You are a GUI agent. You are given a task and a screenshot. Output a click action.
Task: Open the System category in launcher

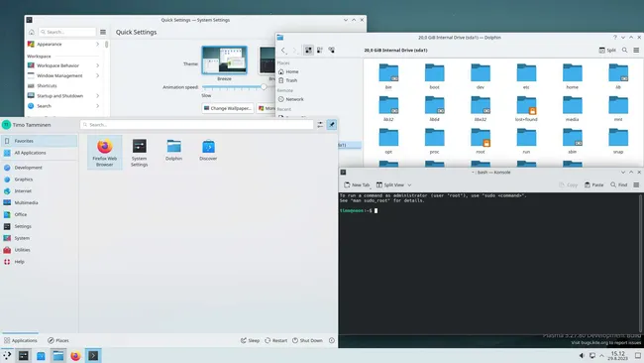click(x=39, y=238)
